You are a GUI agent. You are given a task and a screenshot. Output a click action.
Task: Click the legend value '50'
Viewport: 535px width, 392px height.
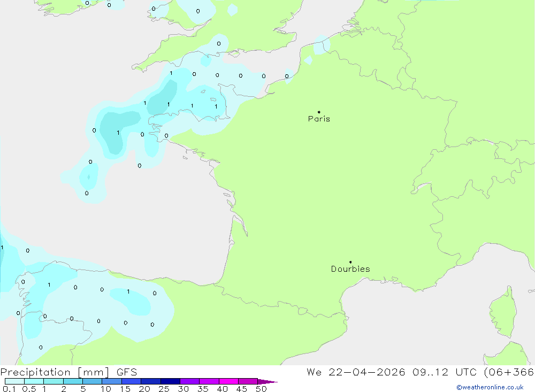[x=261, y=389]
